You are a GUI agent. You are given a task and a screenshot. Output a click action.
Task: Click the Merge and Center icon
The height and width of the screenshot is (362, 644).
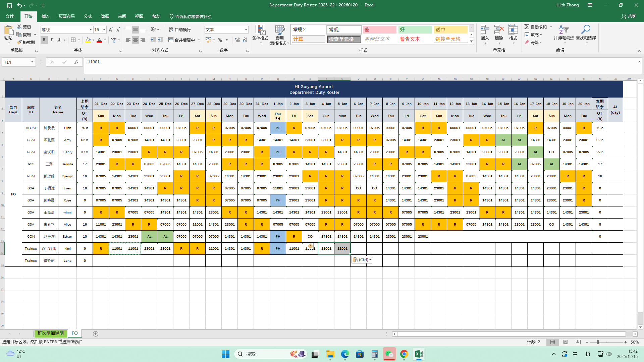click(x=171, y=40)
